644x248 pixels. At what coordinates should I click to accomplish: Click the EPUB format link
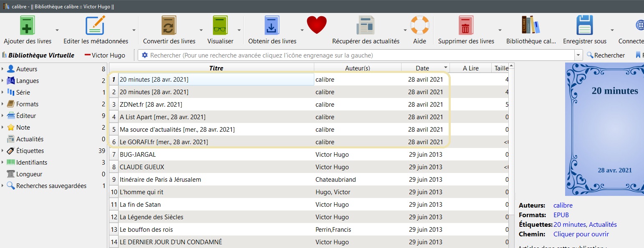(561, 215)
